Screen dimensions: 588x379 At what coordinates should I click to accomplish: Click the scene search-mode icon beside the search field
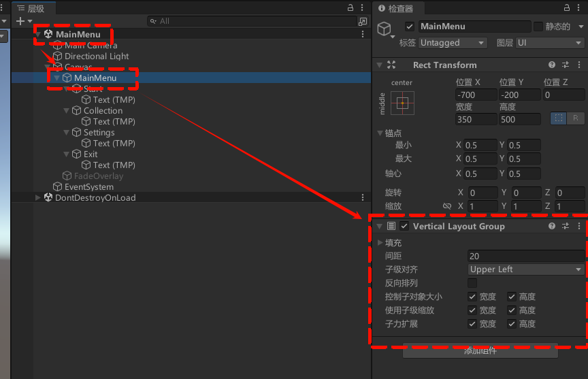pyautogui.click(x=363, y=21)
